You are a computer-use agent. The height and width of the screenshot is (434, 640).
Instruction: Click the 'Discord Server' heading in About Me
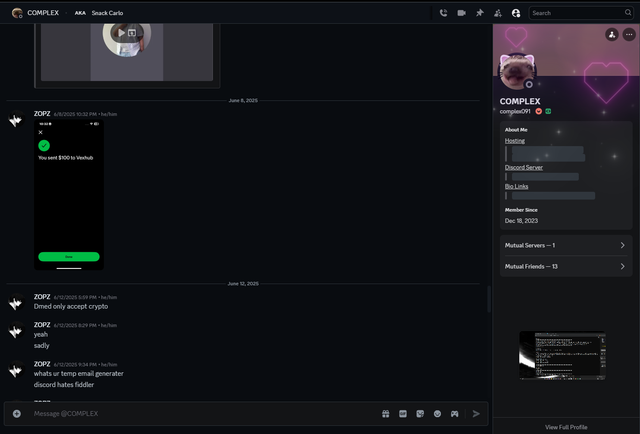(x=524, y=167)
